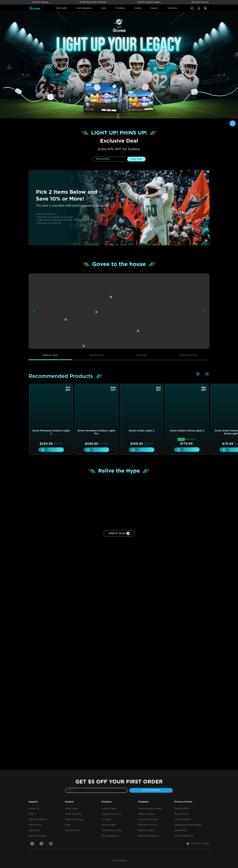Open Returns & Refunds link

tap(38, 819)
